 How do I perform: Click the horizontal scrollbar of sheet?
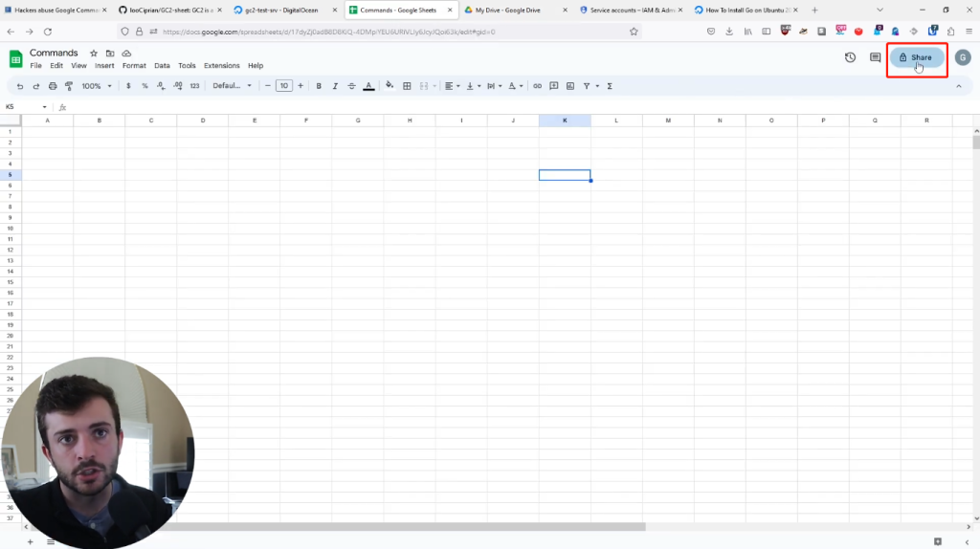click(x=338, y=527)
